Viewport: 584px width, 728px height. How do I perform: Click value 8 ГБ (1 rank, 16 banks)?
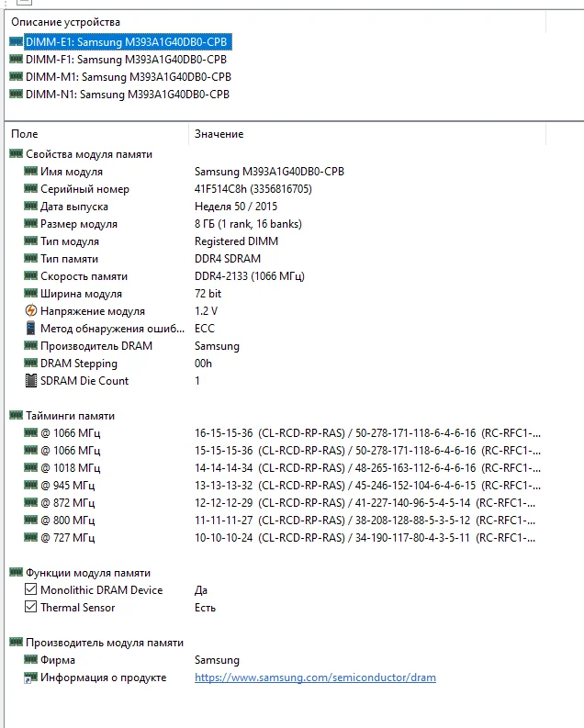point(248,224)
